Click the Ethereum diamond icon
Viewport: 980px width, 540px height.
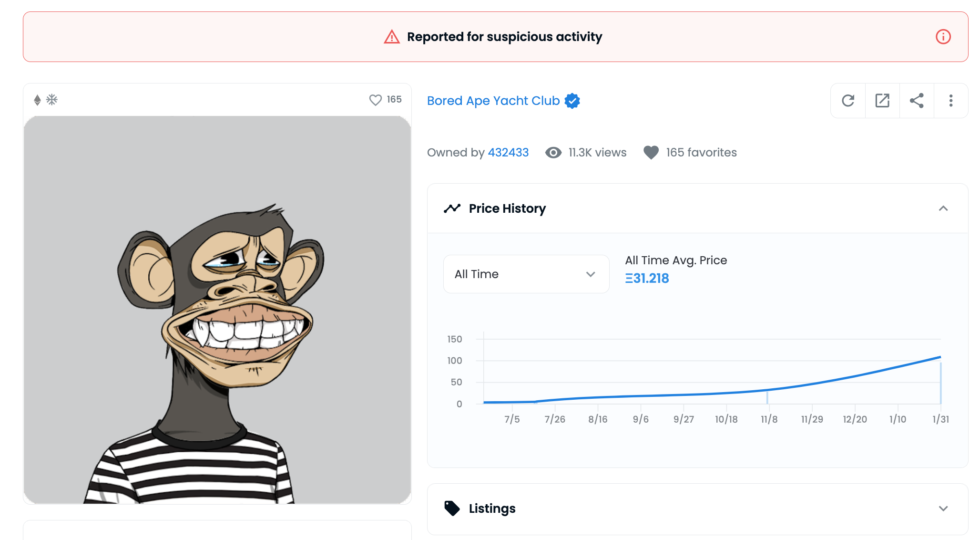pyautogui.click(x=37, y=100)
